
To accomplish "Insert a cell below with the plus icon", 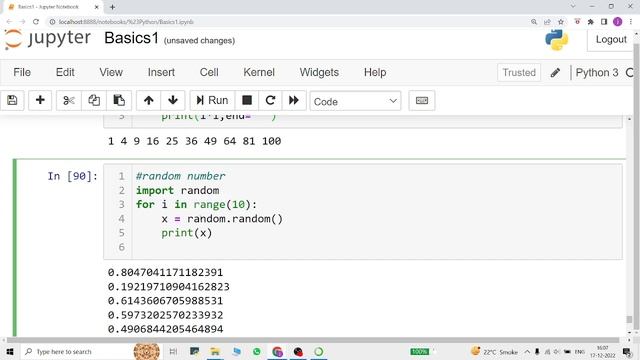I will click(40, 100).
